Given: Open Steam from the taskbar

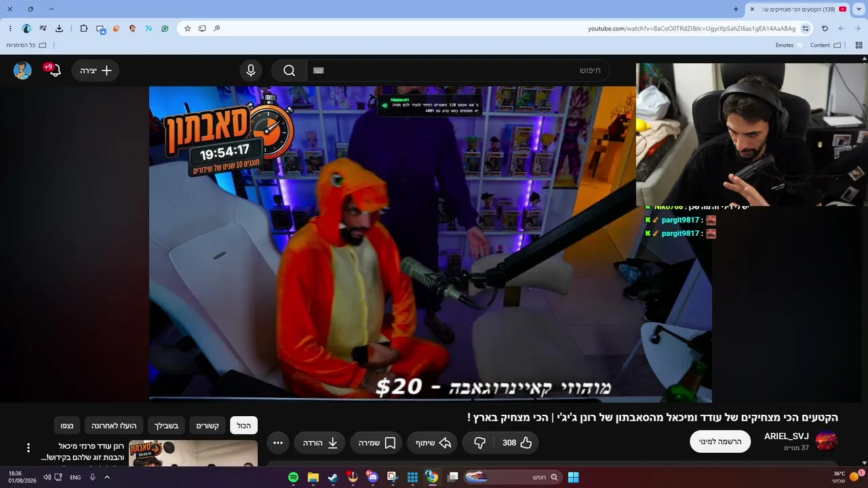Looking at the screenshot, I should [332, 477].
